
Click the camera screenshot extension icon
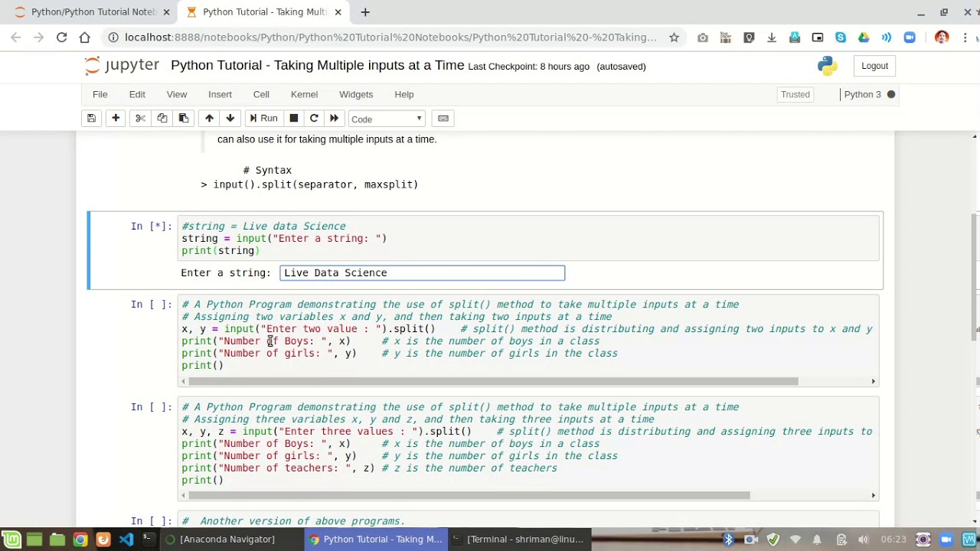[x=703, y=37]
